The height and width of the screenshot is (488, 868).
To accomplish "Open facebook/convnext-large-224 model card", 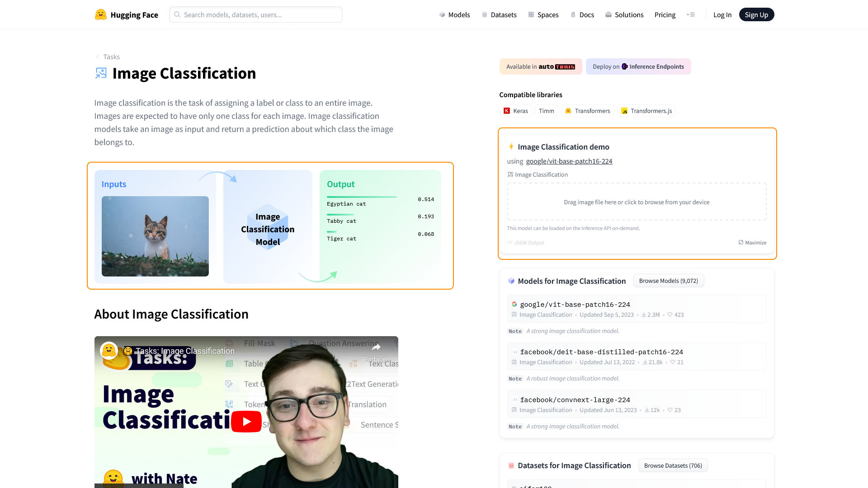I will (x=637, y=404).
